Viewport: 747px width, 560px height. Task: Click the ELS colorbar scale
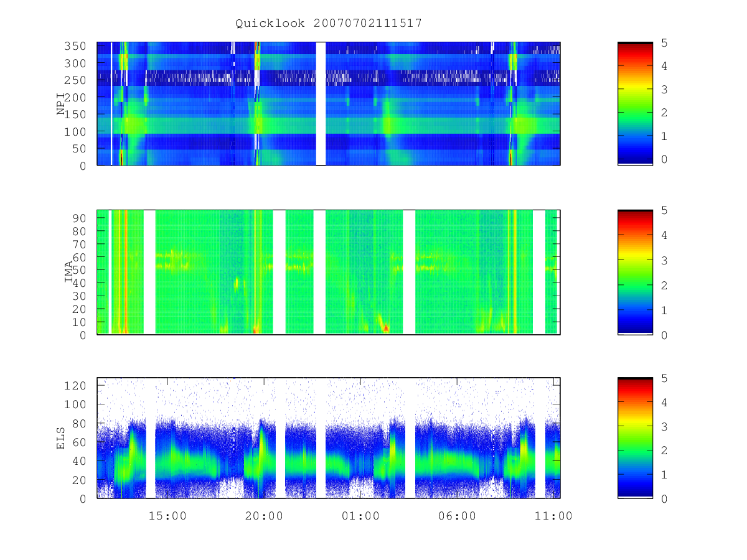pos(635,438)
